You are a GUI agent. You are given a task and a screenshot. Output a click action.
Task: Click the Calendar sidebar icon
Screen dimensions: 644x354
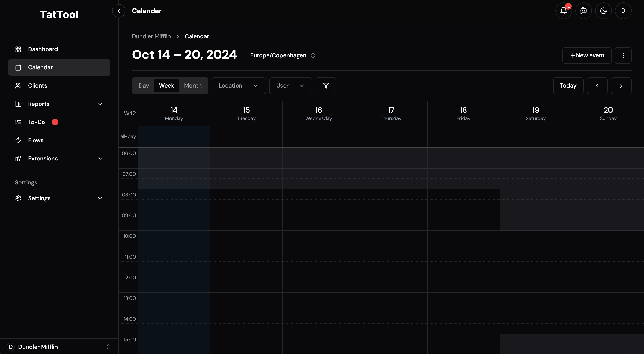(18, 67)
